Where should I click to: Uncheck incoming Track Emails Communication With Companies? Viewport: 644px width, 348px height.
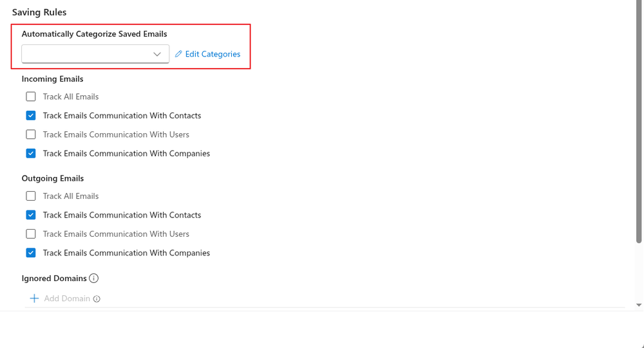click(31, 153)
